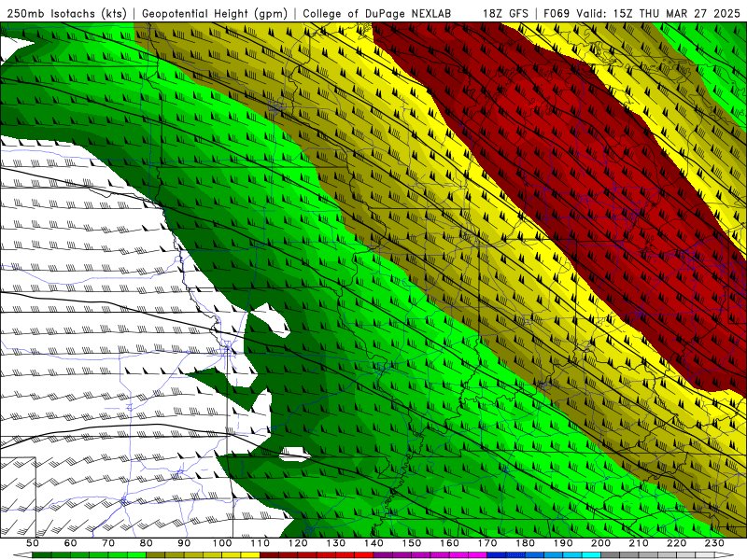This screenshot has height=560, width=747.
Task: Click the '180' label on color scale
Action: coord(526,543)
